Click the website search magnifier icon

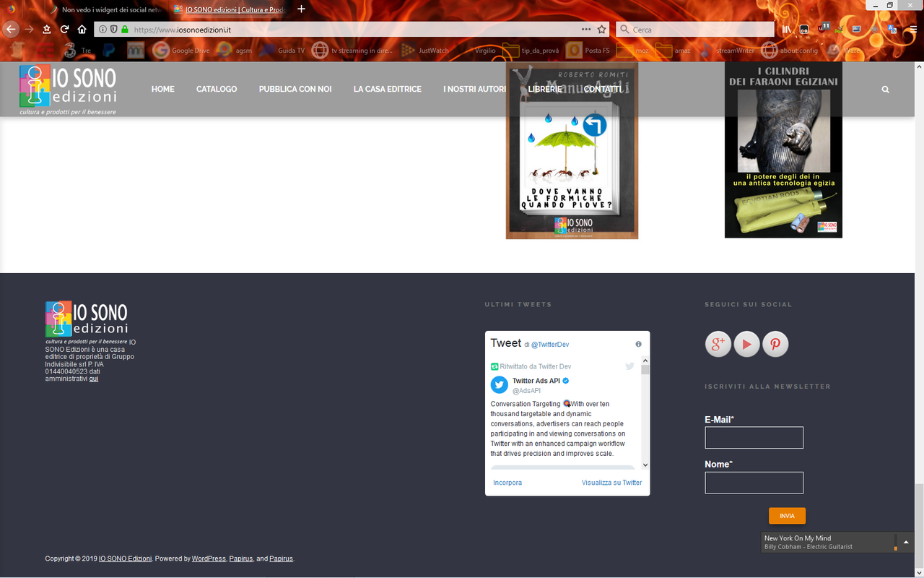pyautogui.click(x=886, y=90)
